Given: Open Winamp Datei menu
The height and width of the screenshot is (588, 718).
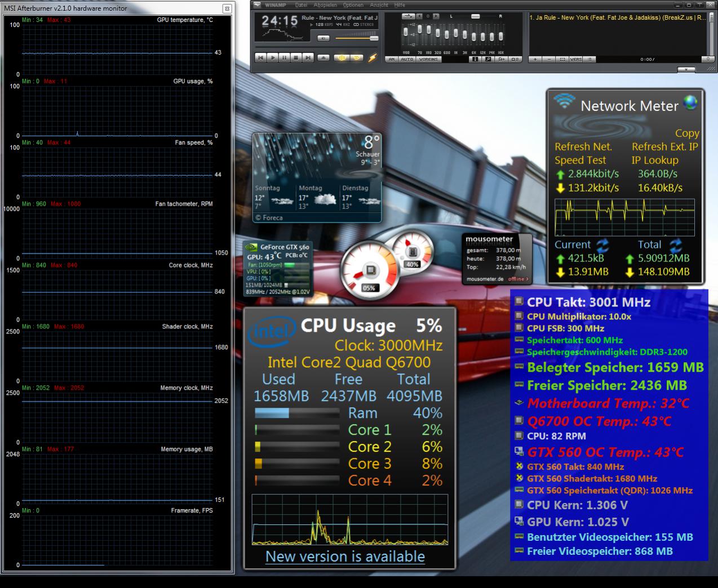Looking at the screenshot, I should [301, 5].
